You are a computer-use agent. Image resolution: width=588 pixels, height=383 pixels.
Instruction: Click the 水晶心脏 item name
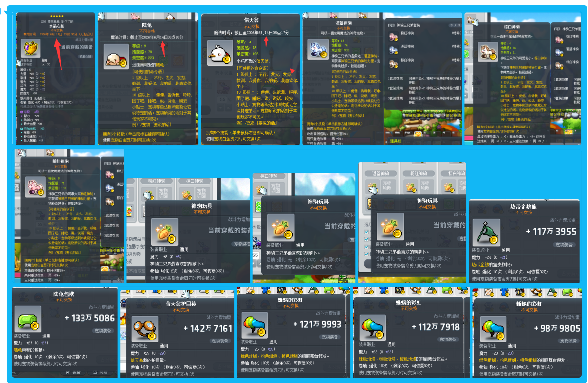click(57, 26)
